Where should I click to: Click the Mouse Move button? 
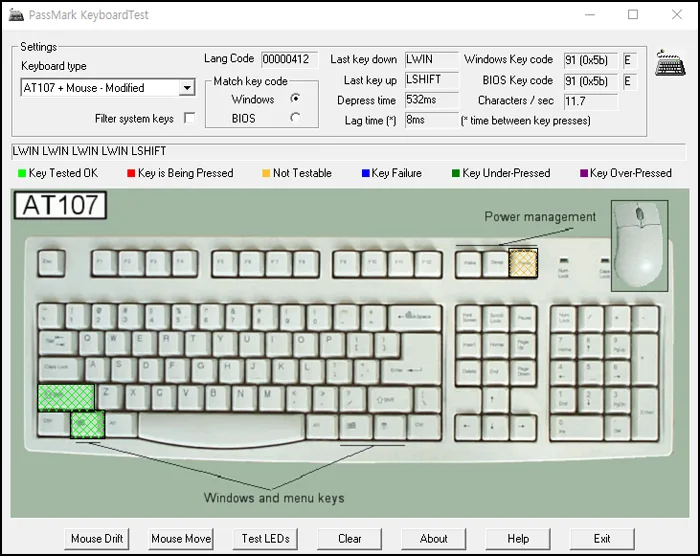coord(181,539)
